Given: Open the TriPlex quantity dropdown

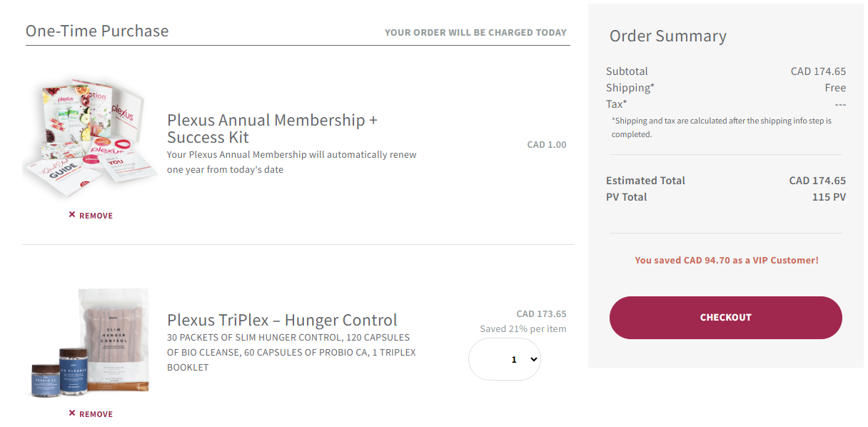Looking at the screenshot, I should 505,359.
